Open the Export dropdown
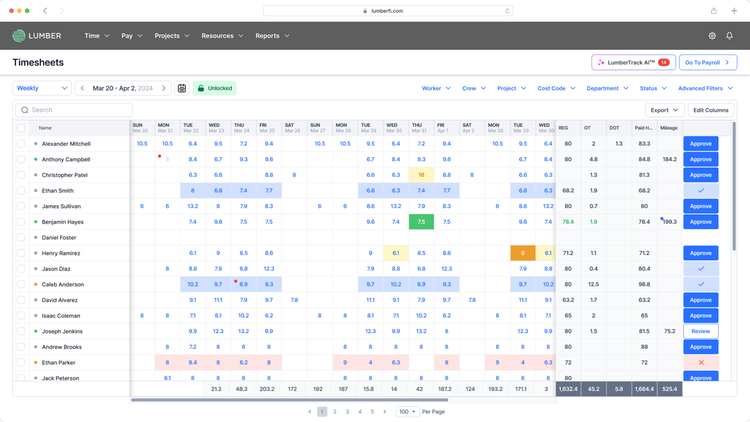This screenshot has width=750, height=422. [x=664, y=110]
